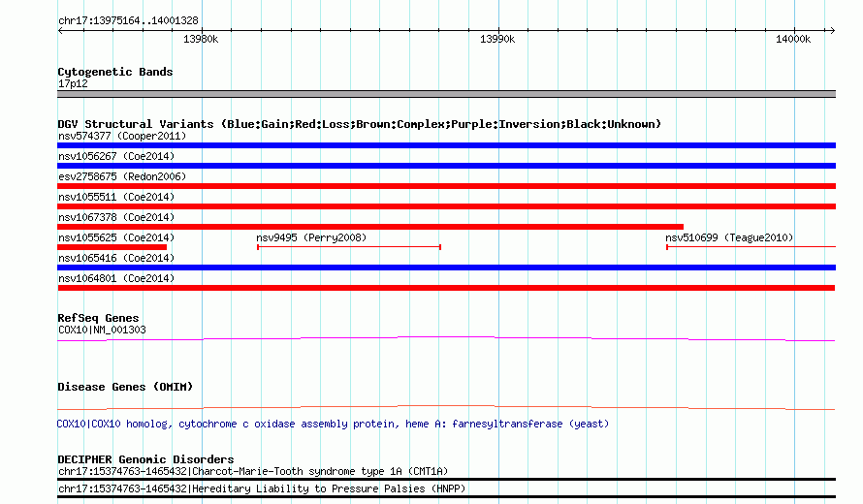
Task: Click the gray 17p12 cytogenetic band bar
Action: [446, 94]
